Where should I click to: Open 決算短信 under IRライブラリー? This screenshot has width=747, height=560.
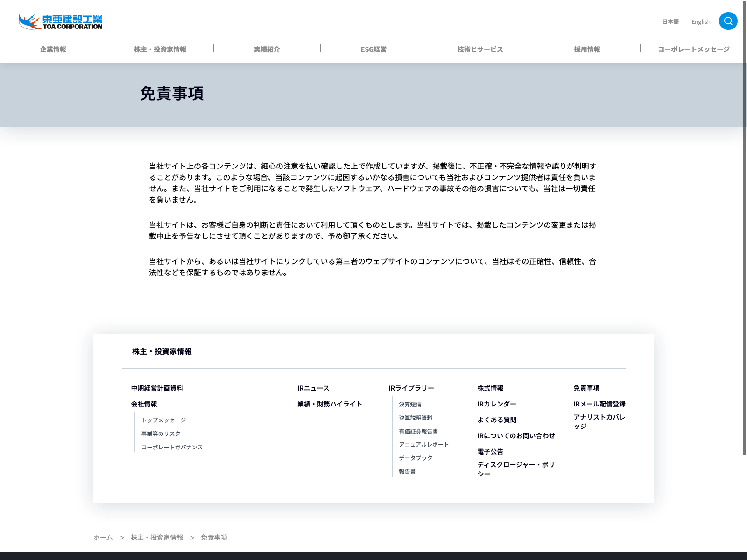point(410,405)
